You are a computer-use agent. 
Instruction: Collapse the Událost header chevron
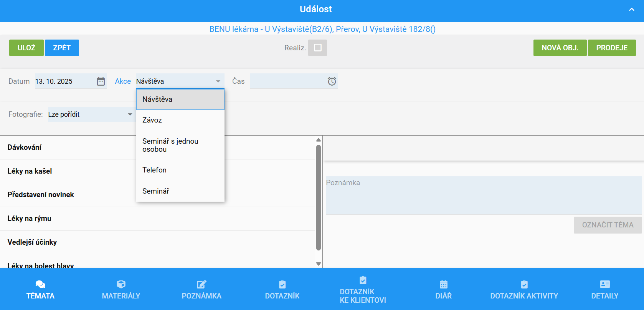pos(631,10)
